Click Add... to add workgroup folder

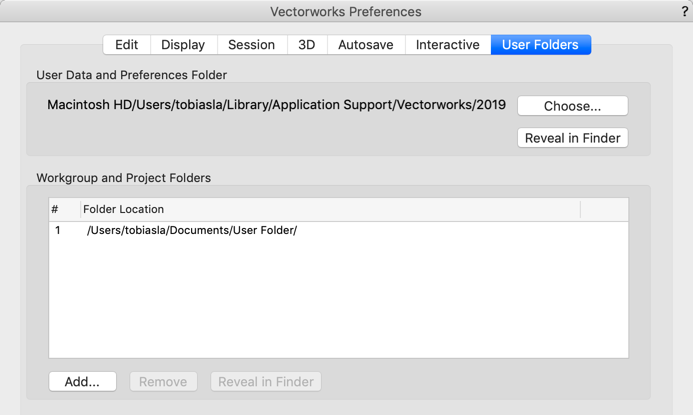point(83,381)
